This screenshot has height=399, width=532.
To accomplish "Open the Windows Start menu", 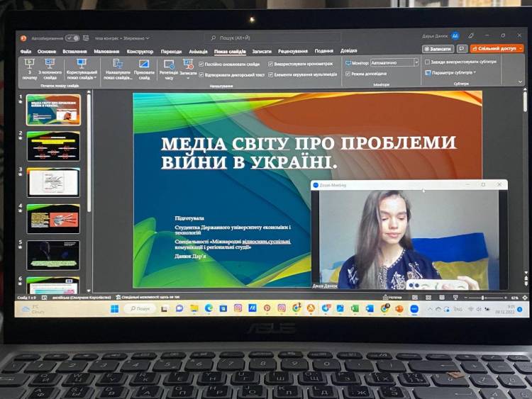I will click(x=114, y=309).
